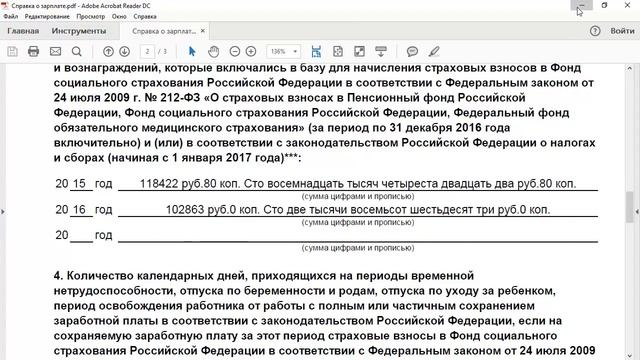Open the Редактирование menu

point(47,16)
